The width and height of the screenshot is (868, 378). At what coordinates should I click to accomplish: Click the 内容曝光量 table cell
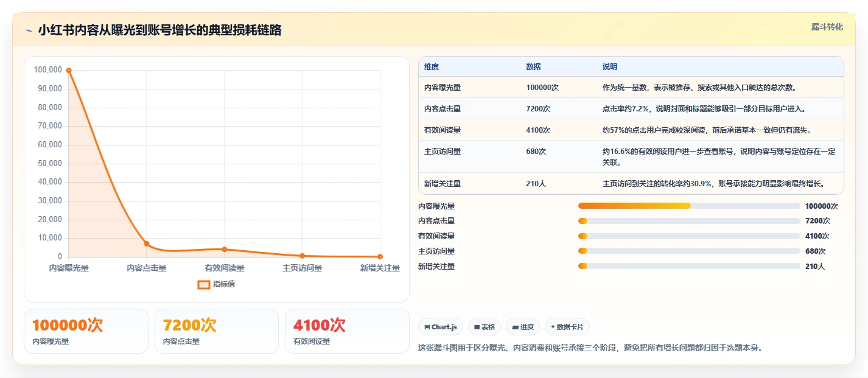coord(443,88)
